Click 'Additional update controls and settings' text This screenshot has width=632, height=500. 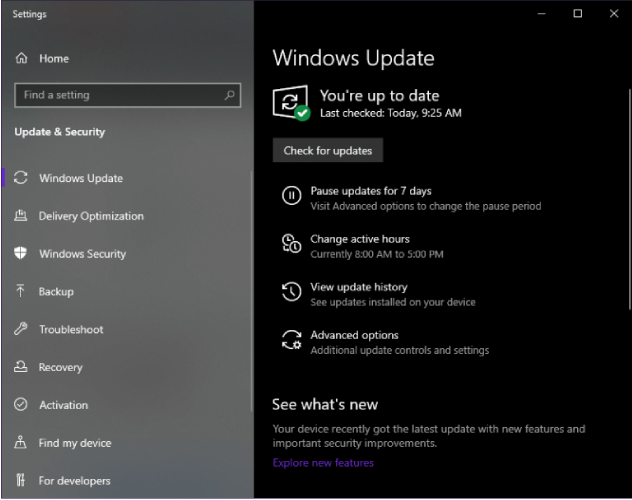pyautogui.click(x=399, y=350)
